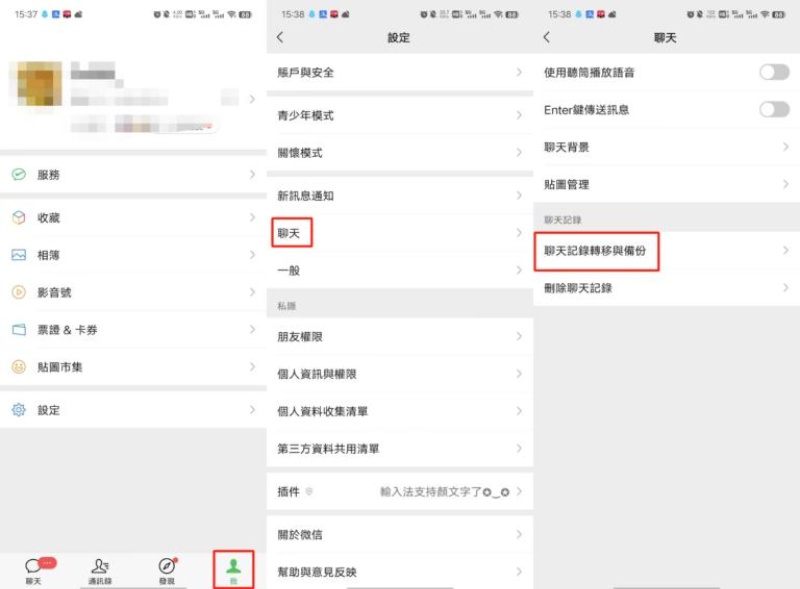Switch to the 聊天 bottom tab
This screenshot has height=589, width=800.
point(34,569)
